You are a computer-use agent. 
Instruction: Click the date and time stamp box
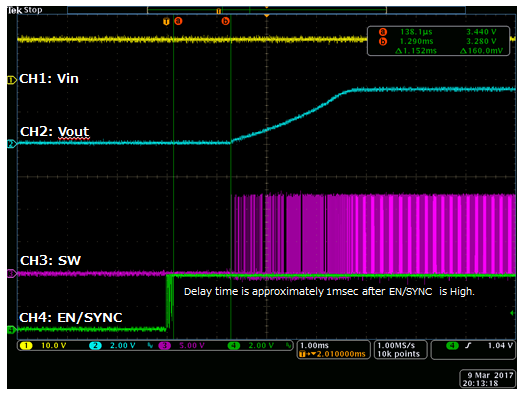(487, 379)
